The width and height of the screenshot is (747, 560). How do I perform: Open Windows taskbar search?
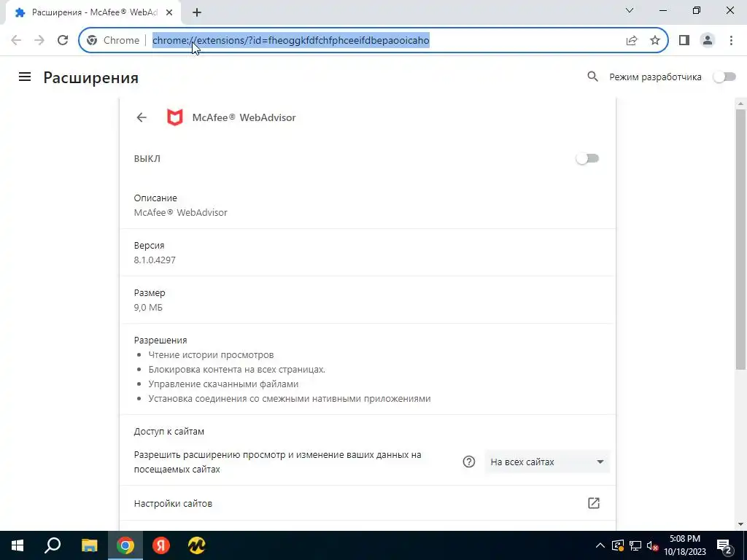(53, 545)
